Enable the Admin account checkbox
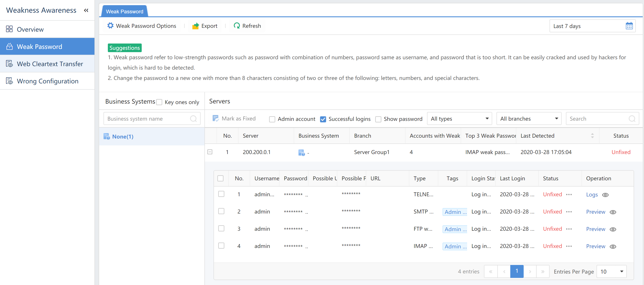The width and height of the screenshot is (644, 285). [272, 119]
